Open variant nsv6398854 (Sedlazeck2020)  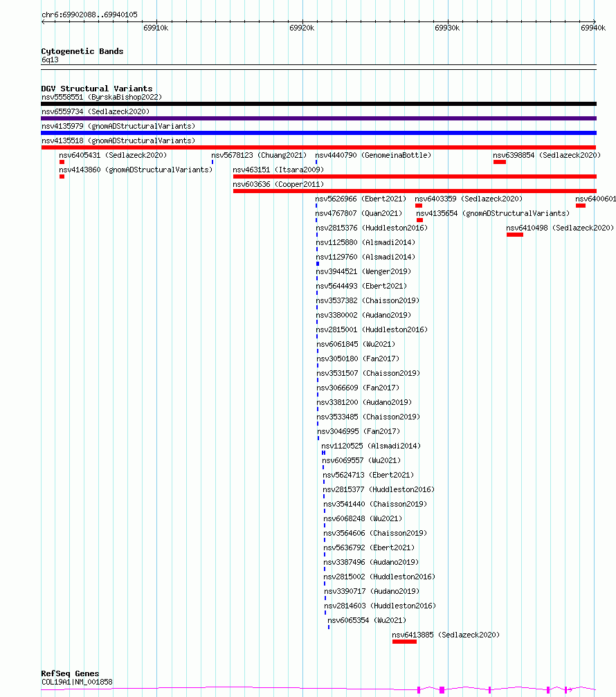pos(547,155)
